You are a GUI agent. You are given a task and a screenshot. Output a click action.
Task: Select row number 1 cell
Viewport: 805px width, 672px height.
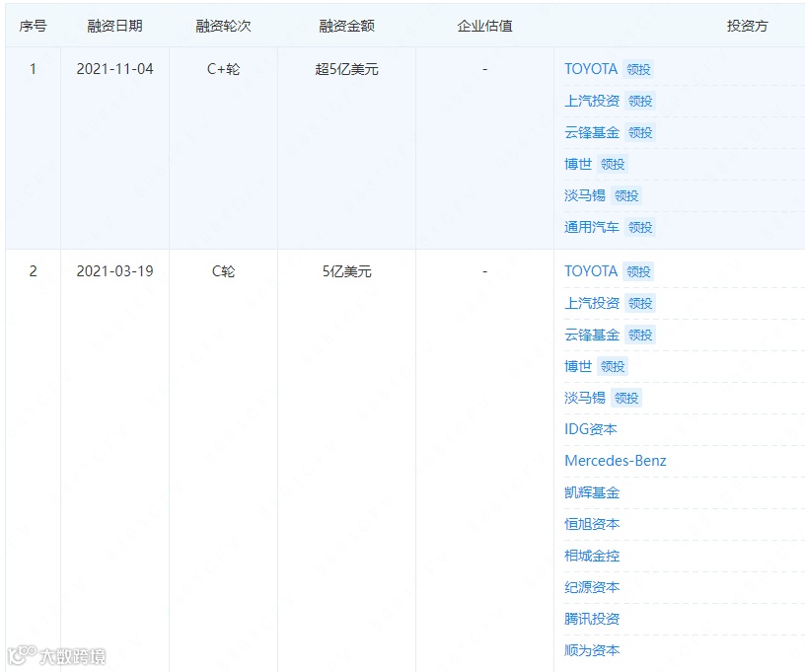coord(33,69)
